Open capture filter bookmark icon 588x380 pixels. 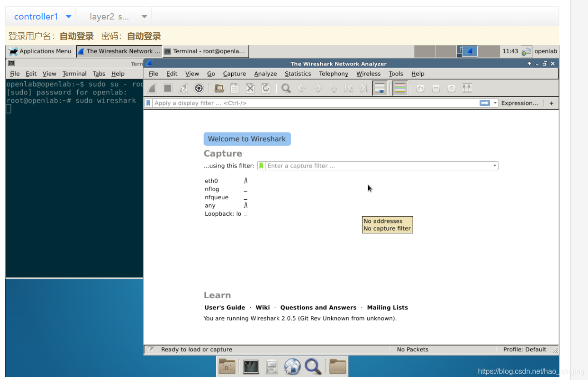tap(261, 166)
